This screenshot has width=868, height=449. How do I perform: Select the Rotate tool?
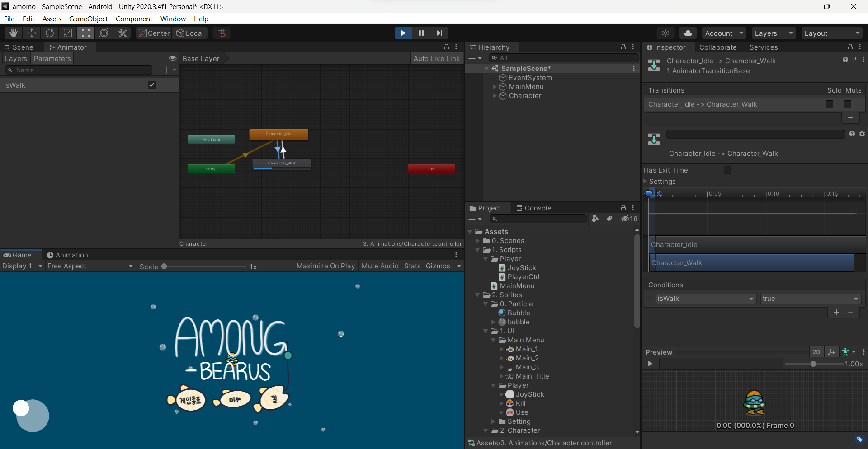pyautogui.click(x=50, y=33)
